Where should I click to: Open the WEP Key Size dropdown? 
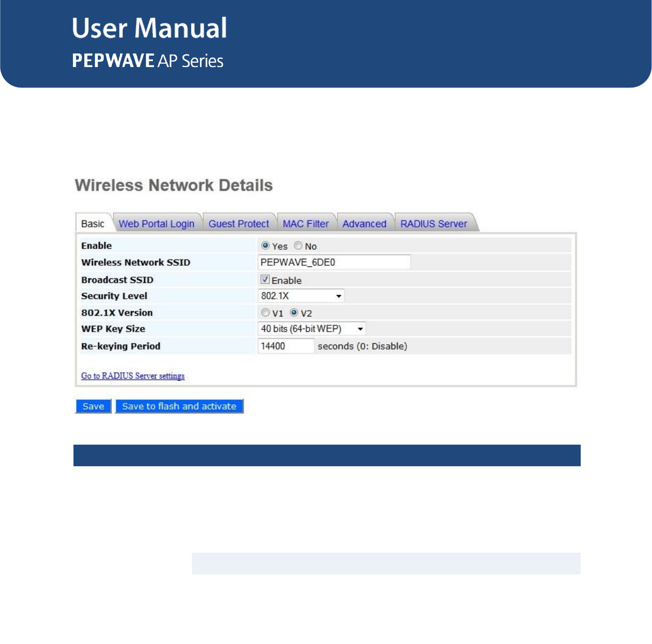312,328
